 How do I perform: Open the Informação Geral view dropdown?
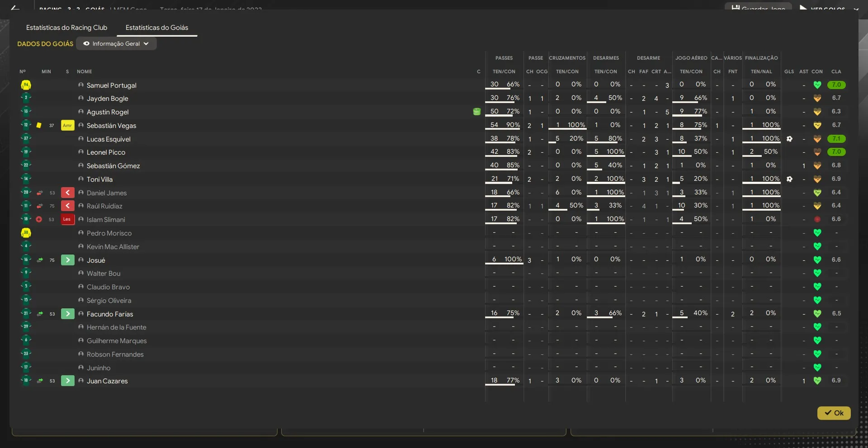pyautogui.click(x=116, y=44)
